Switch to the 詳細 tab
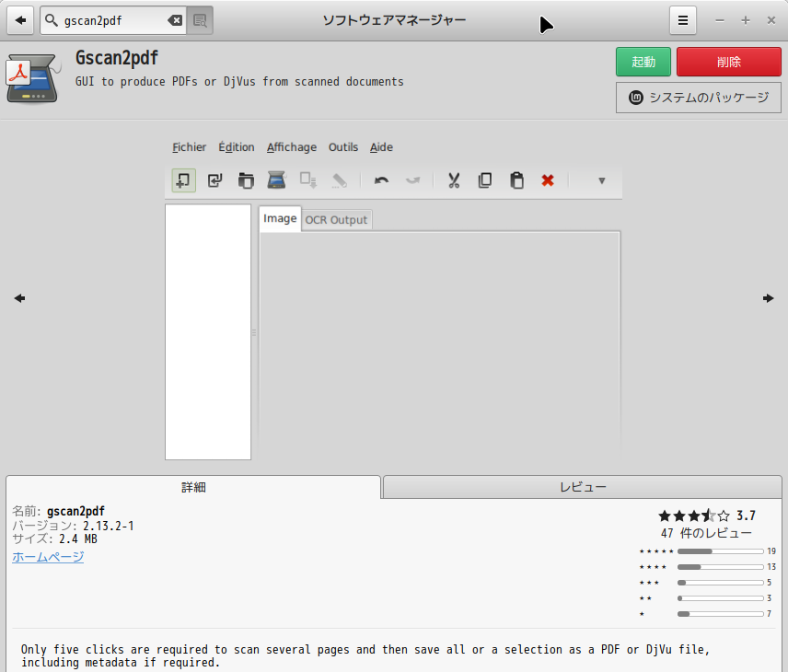Image resolution: width=788 pixels, height=672 pixels. point(193,487)
